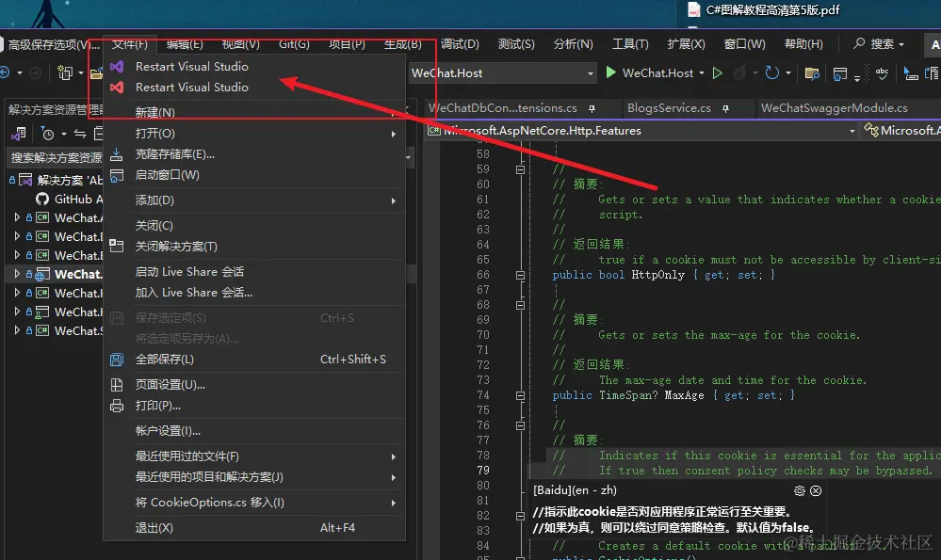Click the outlined Start Without Debugging icon
941x560 pixels.
pyautogui.click(x=717, y=73)
